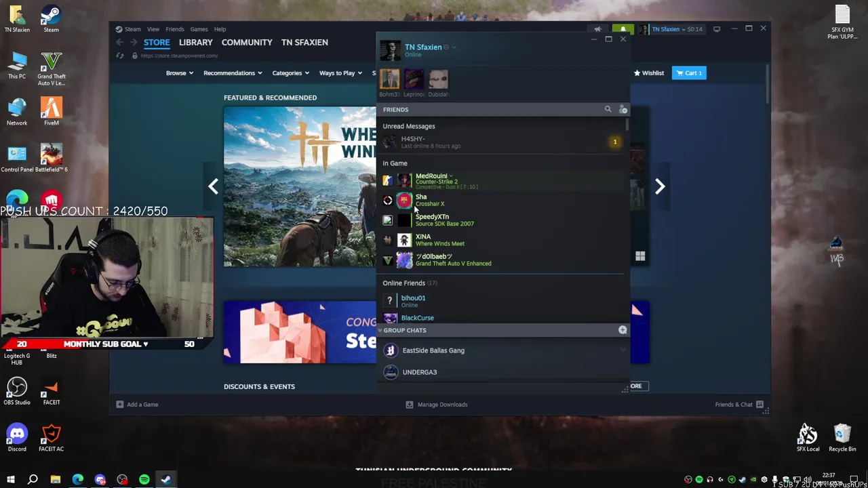The height and width of the screenshot is (488, 868).
Task: Click the store URL address field
Action: tap(179, 56)
